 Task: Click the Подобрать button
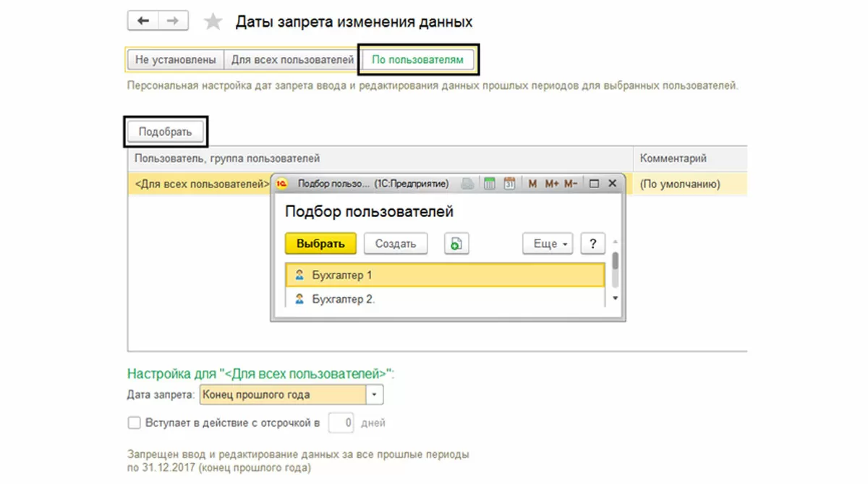(x=166, y=132)
